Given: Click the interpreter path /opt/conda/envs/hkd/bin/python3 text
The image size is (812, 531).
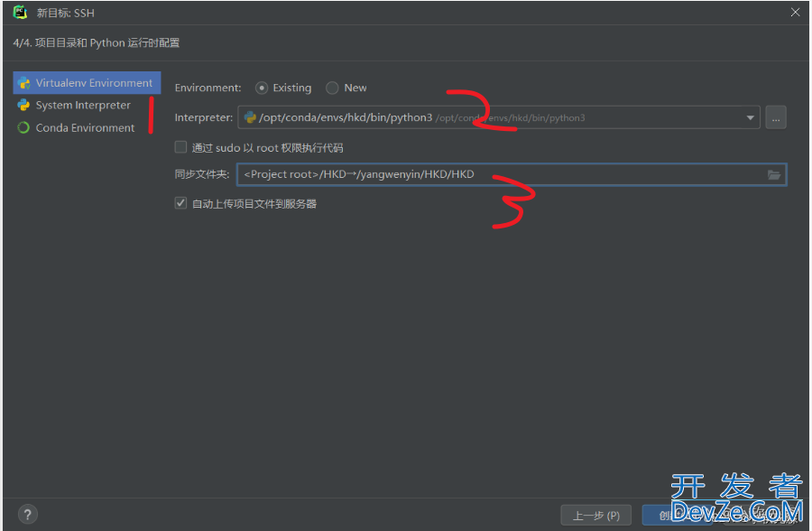Looking at the screenshot, I should pos(346,117).
